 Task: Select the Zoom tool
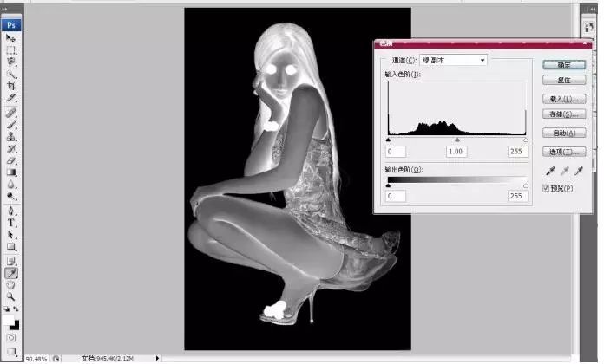(10, 296)
